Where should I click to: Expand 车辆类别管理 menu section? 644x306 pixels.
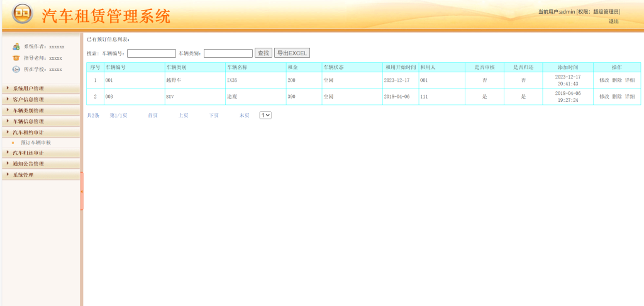pos(41,111)
